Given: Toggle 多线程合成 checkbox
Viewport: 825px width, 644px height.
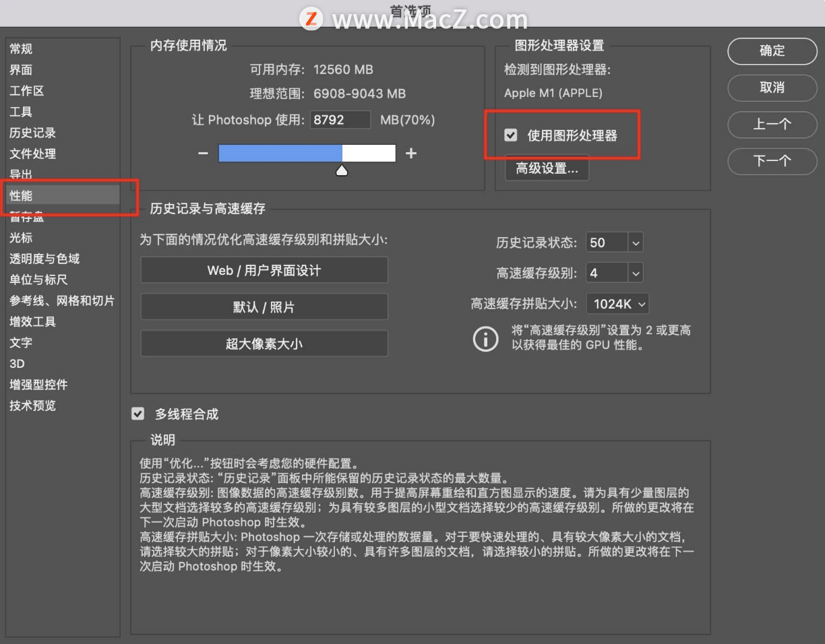Looking at the screenshot, I should pyautogui.click(x=138, y=414).
